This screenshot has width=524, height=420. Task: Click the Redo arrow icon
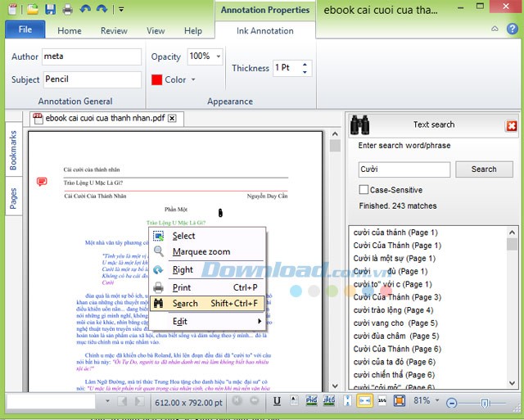[x=102, y=10]
